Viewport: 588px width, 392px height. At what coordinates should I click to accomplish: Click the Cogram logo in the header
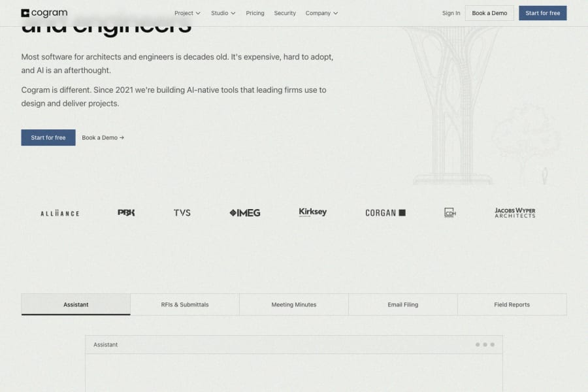click(x=44, y=12)
